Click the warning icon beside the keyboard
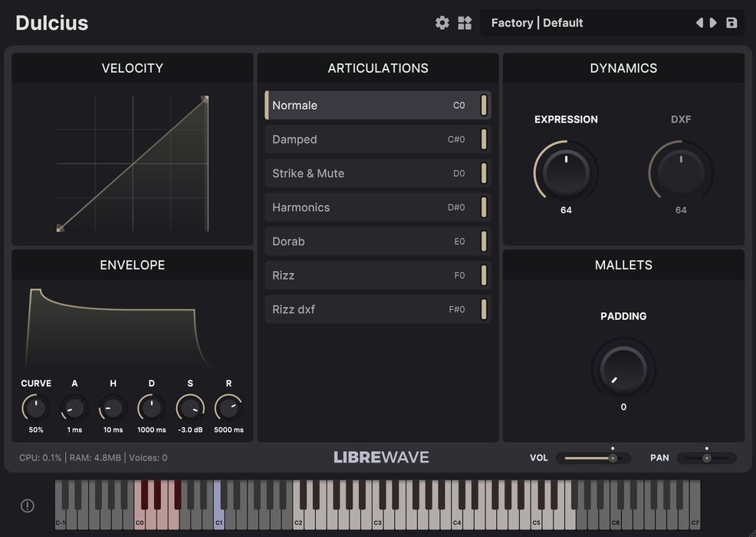 click(x=28, y=506)
